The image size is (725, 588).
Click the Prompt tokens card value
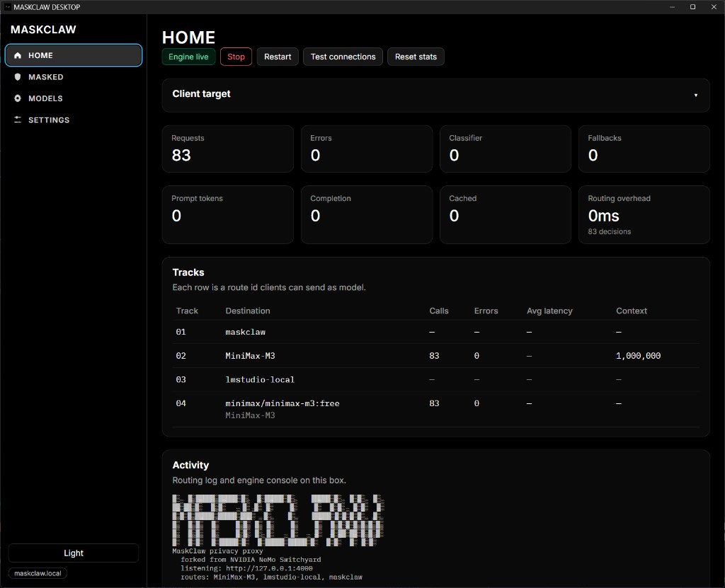(x=176, y=216)
